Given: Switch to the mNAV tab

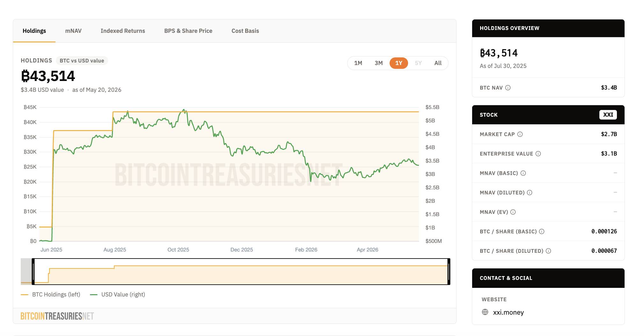Looking at the screenshot, I should (73, 31).
